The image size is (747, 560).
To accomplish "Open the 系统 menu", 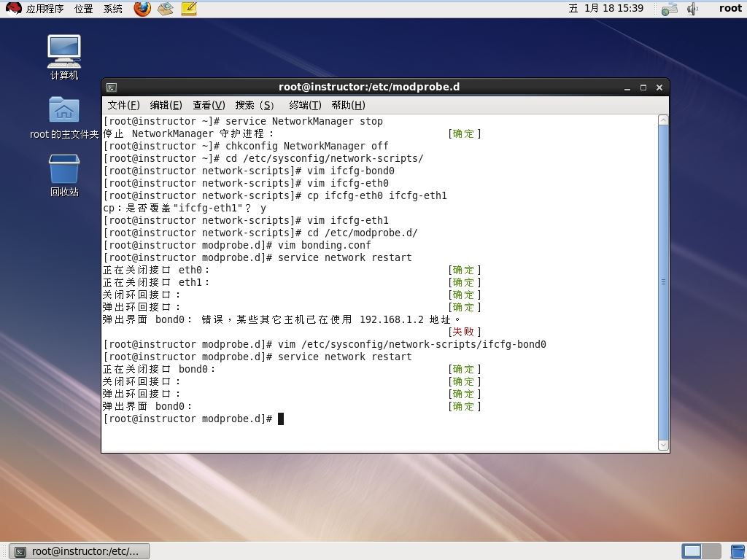I will tap(113, 9).
